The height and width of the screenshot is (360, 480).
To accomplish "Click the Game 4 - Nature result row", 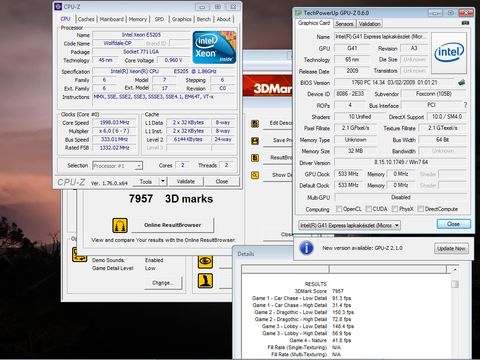I will (320, 340).
